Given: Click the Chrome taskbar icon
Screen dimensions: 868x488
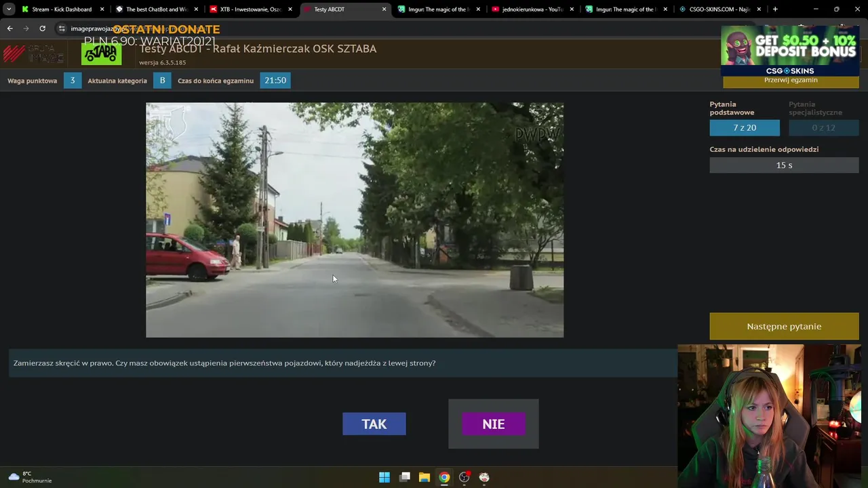Looking at the screenshot, I should coord(444,477).
